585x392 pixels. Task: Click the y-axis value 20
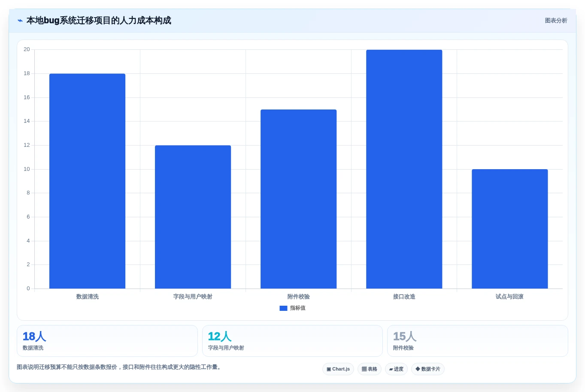pos(27,49)
